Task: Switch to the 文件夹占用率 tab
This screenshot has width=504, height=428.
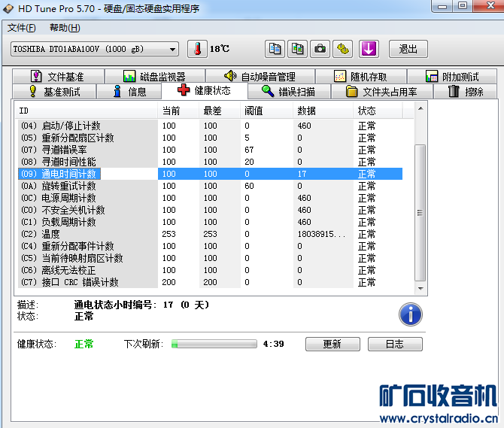Action: (381, 92)
